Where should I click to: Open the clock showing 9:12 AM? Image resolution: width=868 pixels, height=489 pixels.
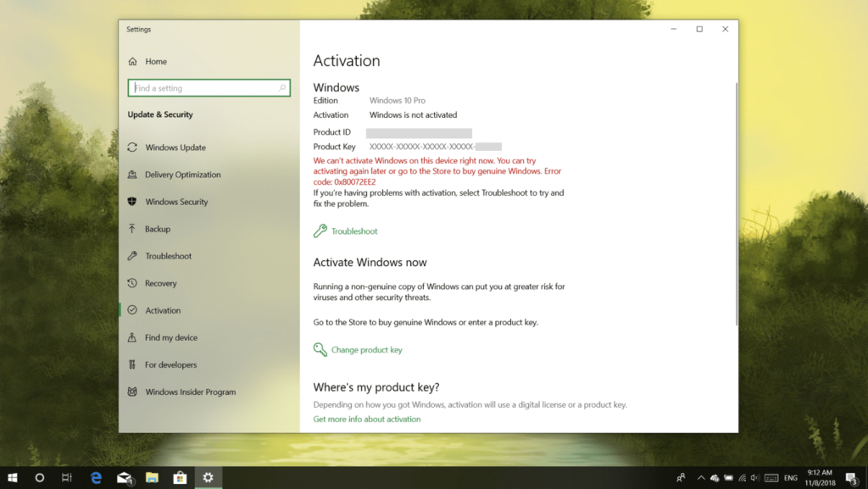point(820,478)
